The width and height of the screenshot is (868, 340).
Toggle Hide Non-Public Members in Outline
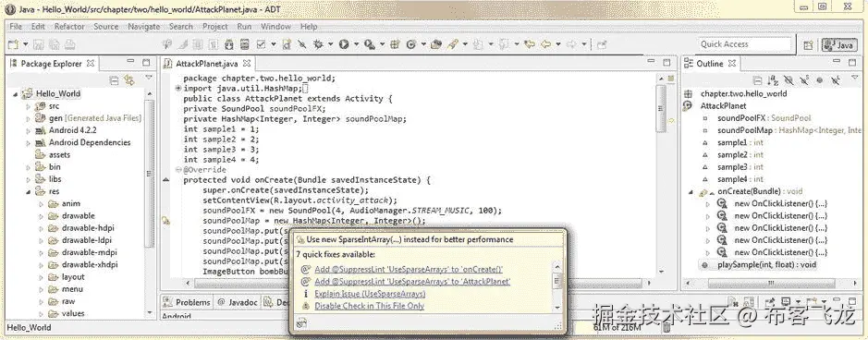tap(820, 80)
